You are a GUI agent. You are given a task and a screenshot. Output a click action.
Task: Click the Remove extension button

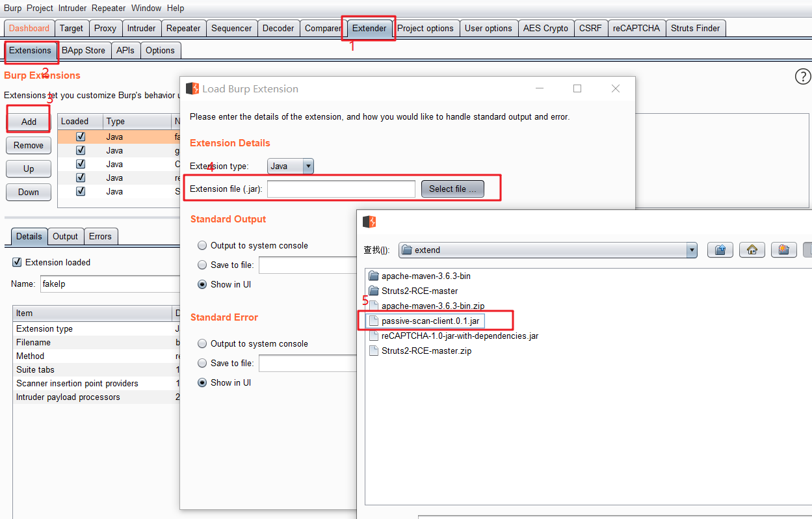click(x=29, y=145)
